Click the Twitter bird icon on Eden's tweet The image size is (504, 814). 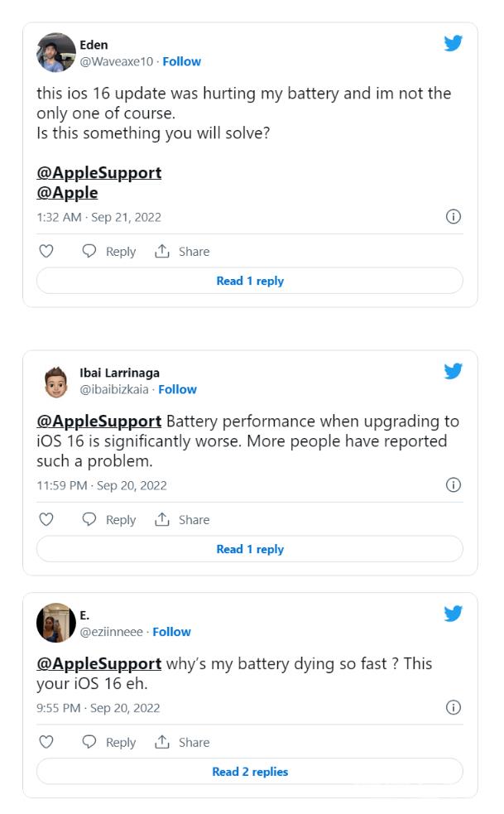click(x=453, y=44)
